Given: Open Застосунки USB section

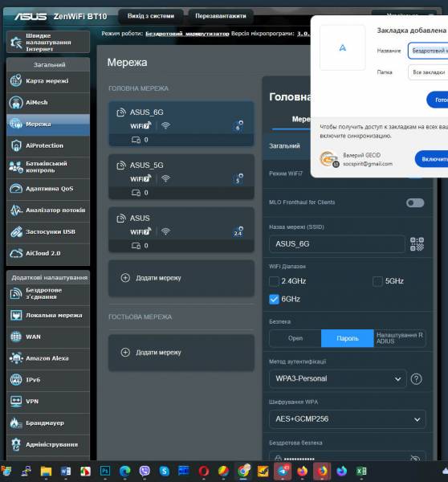Looking at the screenshot, I should [x=48, y=232].
